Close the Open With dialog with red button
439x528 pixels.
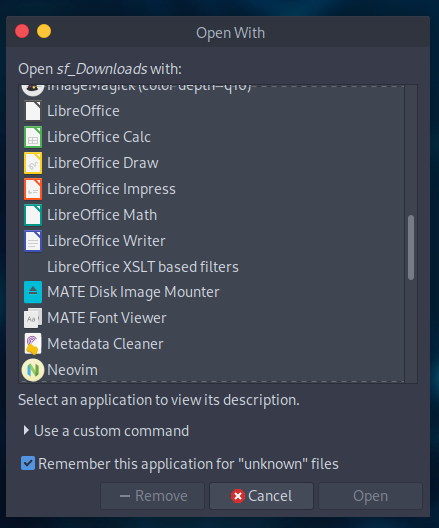pyautogui.click(x=22, y=31)
